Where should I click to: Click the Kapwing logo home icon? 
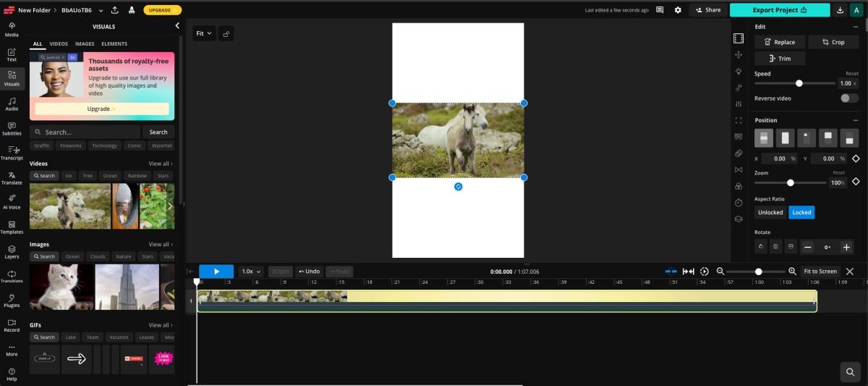[x=7, y=10]
